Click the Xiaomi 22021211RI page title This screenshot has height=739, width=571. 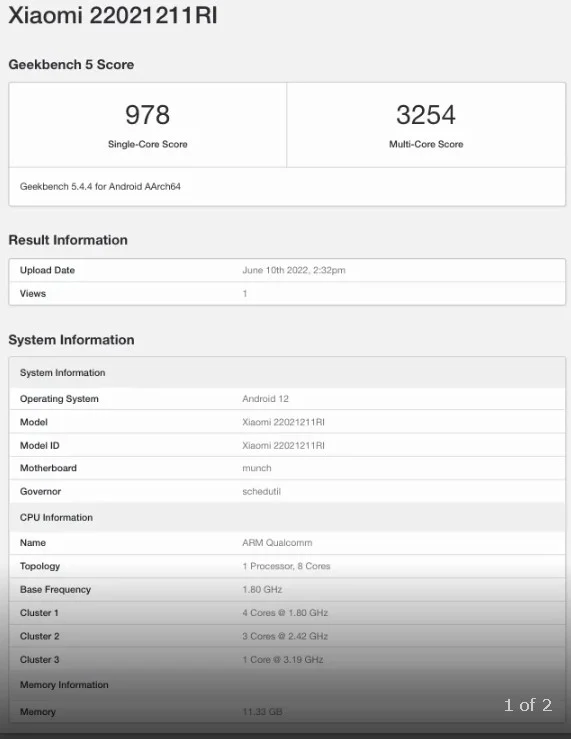pyautogui.click(x=113, y=15)
